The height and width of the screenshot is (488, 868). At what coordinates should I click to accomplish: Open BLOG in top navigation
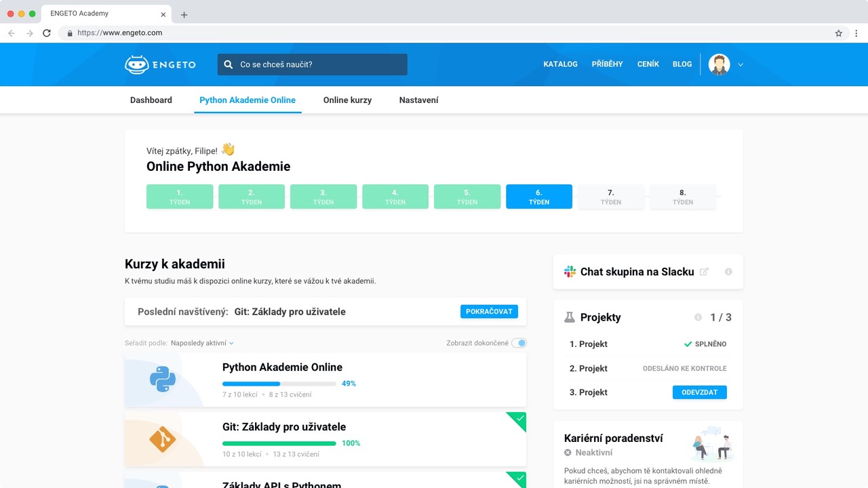[682, 64]
